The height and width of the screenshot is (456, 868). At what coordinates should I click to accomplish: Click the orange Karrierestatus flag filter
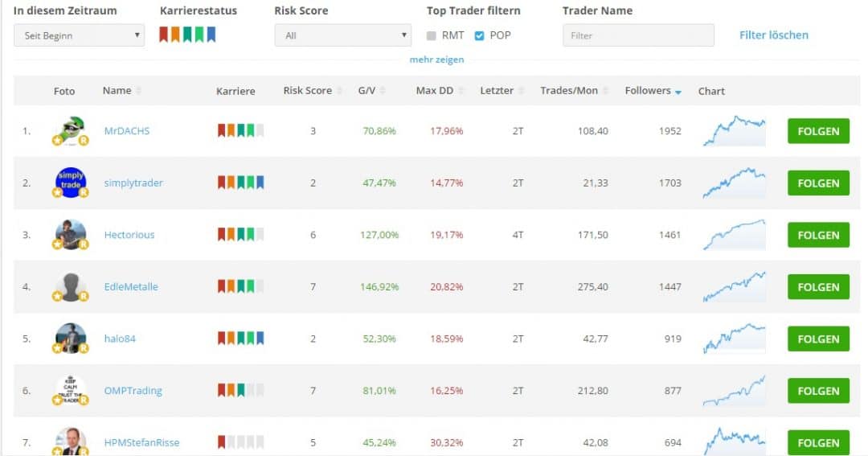[175, 35]
